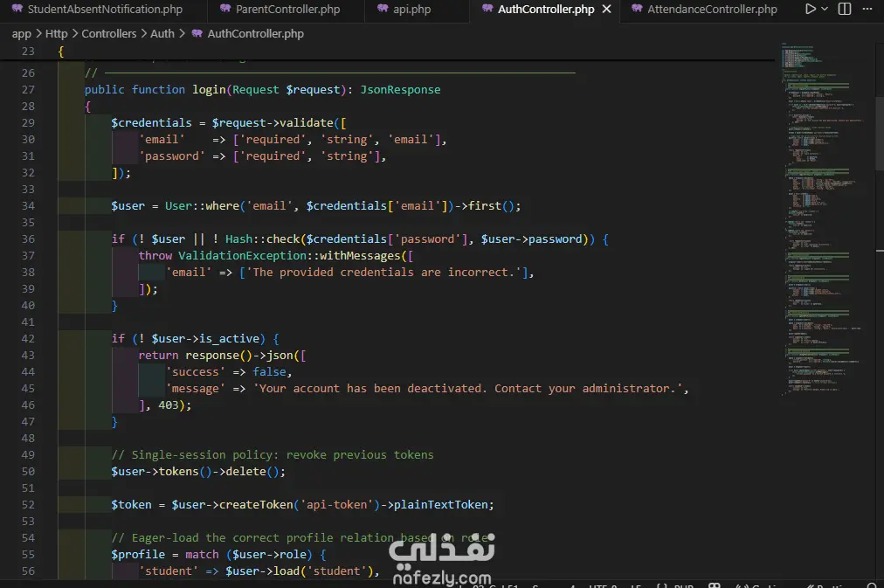Click 'match' keyword on line 55
This screenshot has height=588, width=884.
[x=202, y=555]
